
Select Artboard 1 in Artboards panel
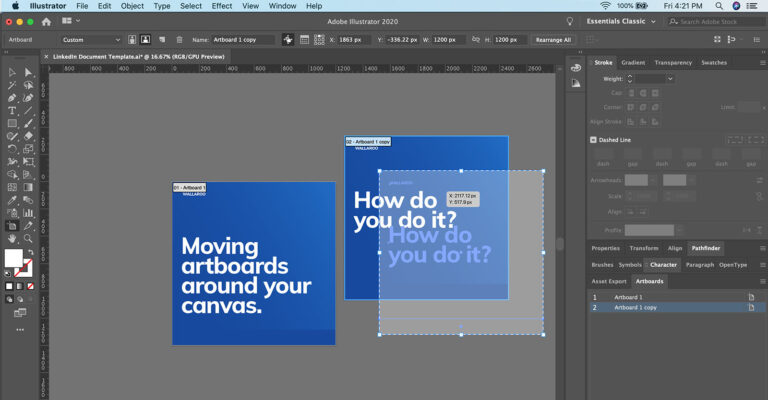(674, 297)
